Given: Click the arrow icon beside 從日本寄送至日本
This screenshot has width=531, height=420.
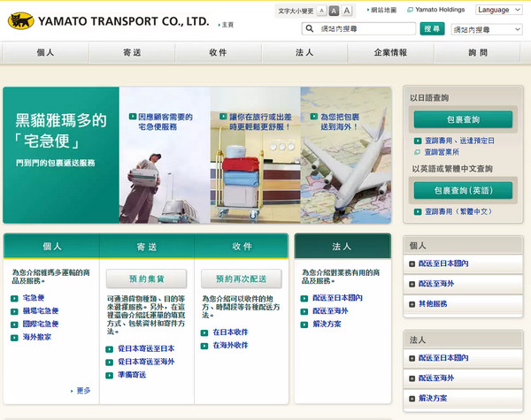Looking at the screenshot, I should [109, 349].
